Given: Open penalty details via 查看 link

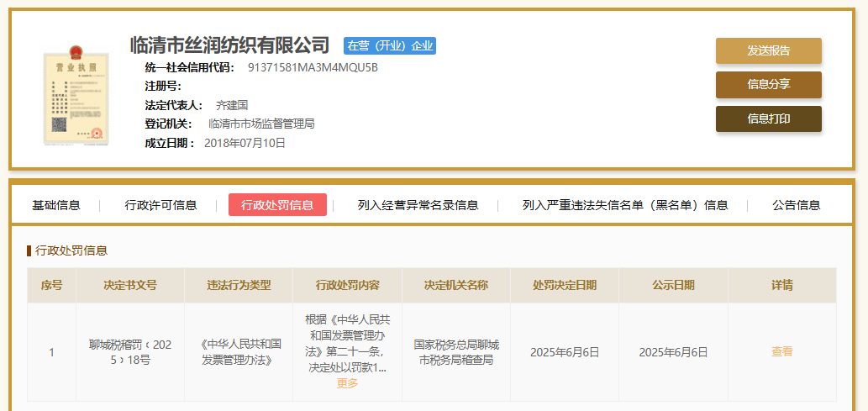Looking at the screenshot, I should 781,351.
